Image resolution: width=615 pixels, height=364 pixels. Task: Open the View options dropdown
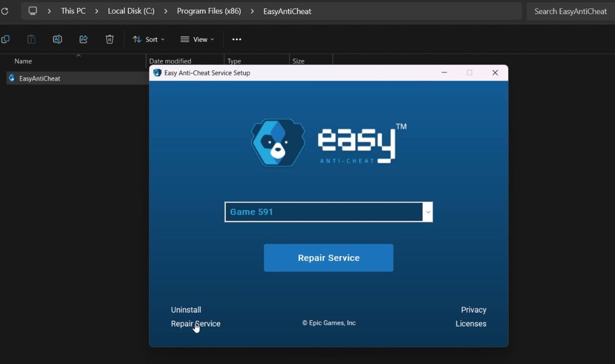click(x=197, y=39)
